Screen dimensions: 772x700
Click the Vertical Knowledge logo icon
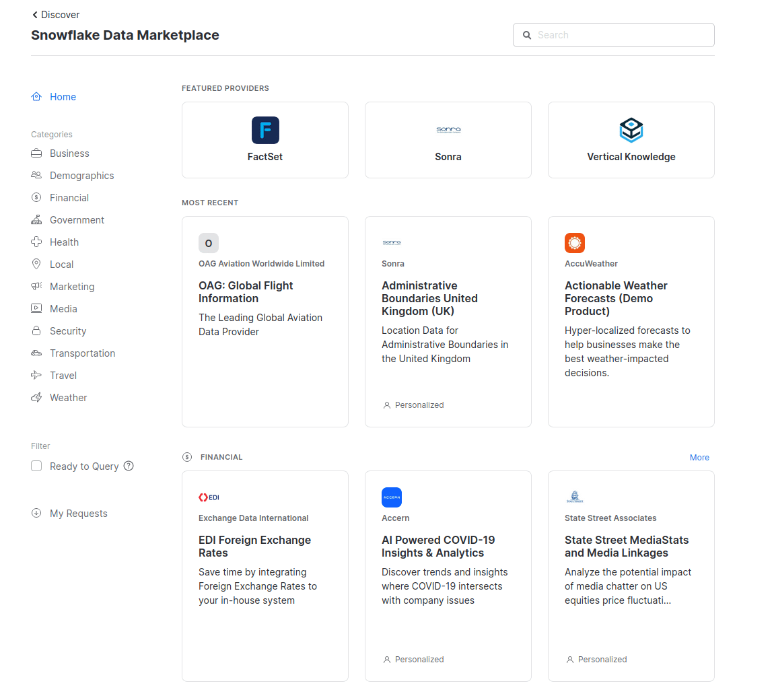pos(631,130)
